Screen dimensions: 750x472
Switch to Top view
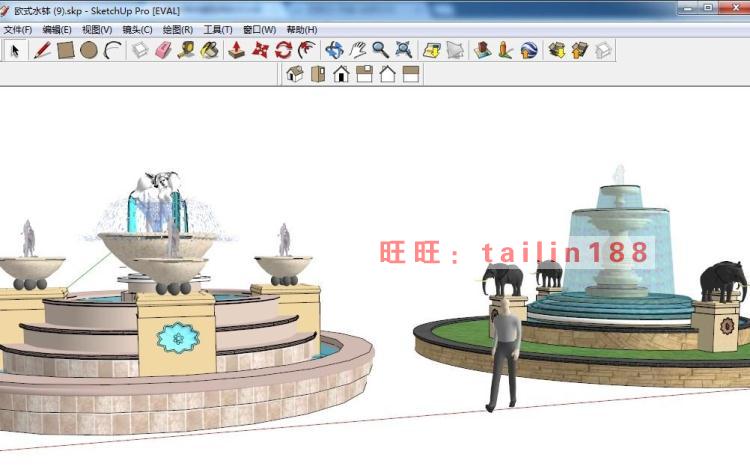[318, 74]
